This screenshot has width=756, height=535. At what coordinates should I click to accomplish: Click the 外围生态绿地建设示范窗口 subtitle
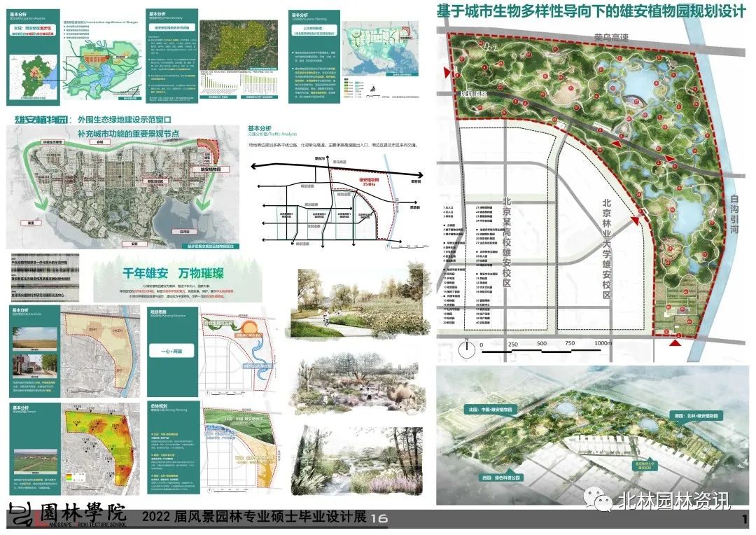pos(125,120)
